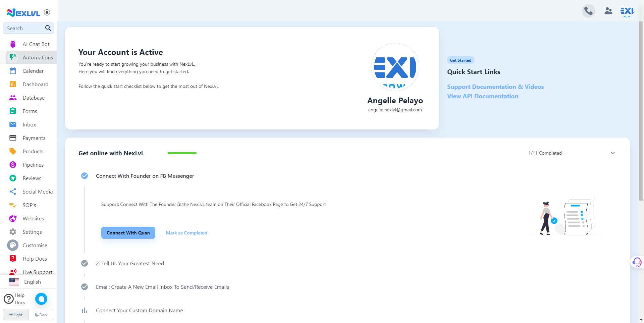The image size is (644, 323).
Task: Open the Reviews star icon
Action: click(x=13, y=178)
